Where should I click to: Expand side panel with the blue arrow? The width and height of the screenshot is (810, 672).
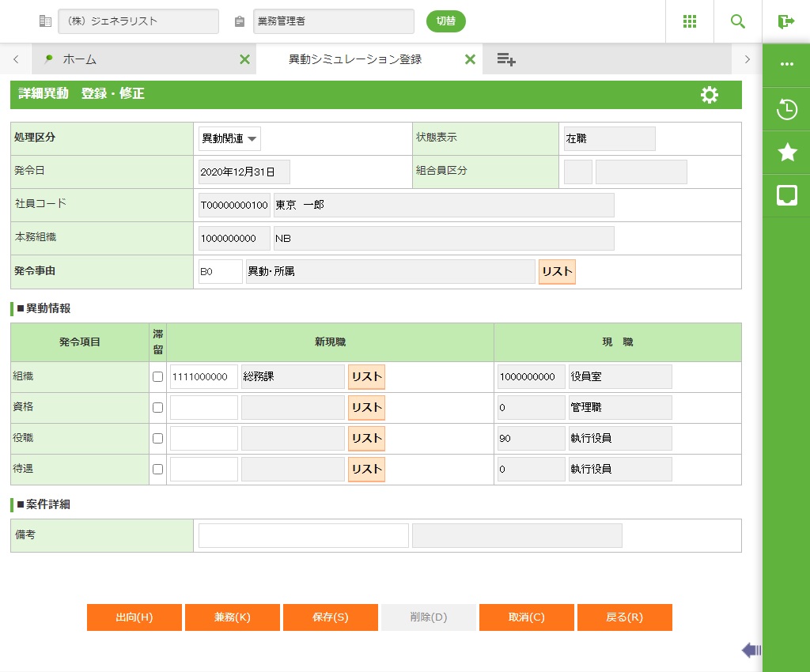[751, 651]
